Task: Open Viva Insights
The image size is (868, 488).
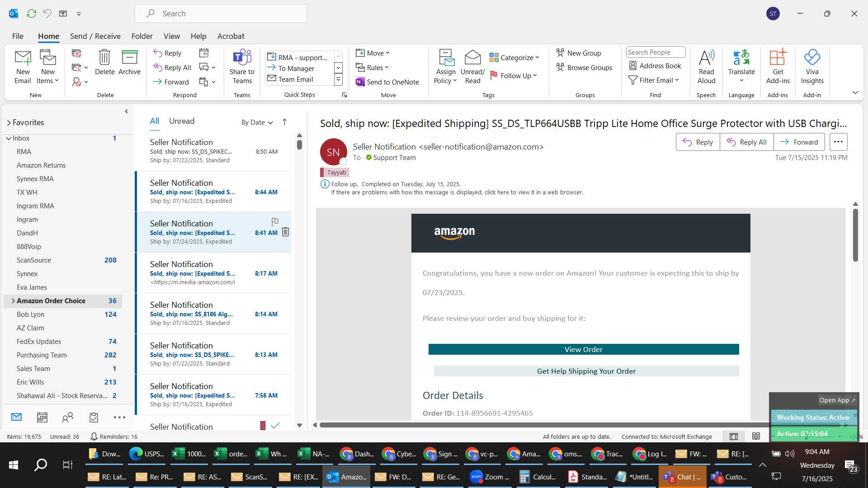Action: click(812, 67)
